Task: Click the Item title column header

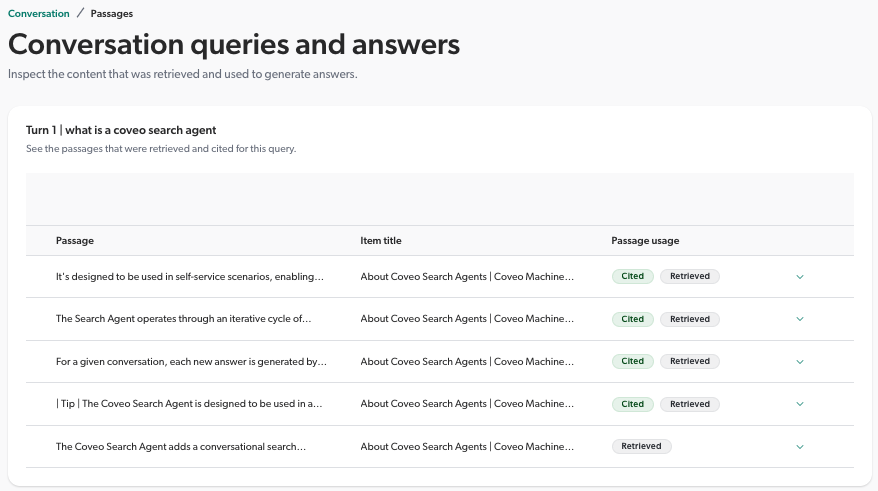Action: coord(381,241)
